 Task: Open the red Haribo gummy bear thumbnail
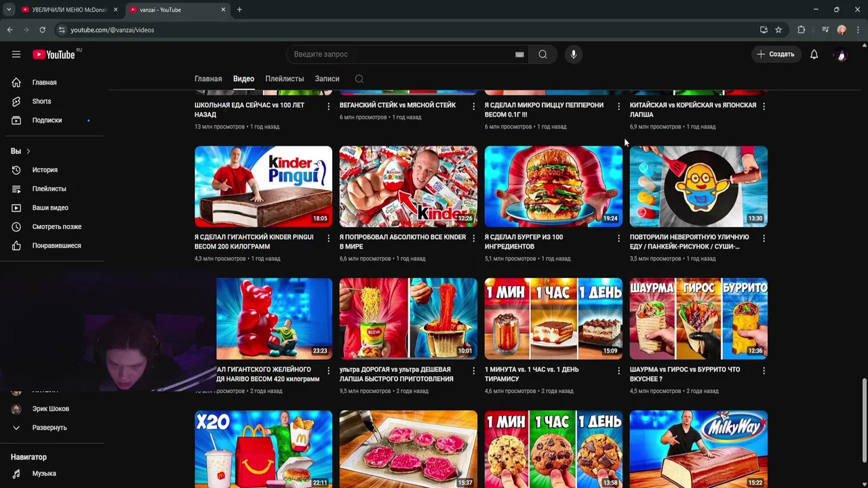[274, 319]
